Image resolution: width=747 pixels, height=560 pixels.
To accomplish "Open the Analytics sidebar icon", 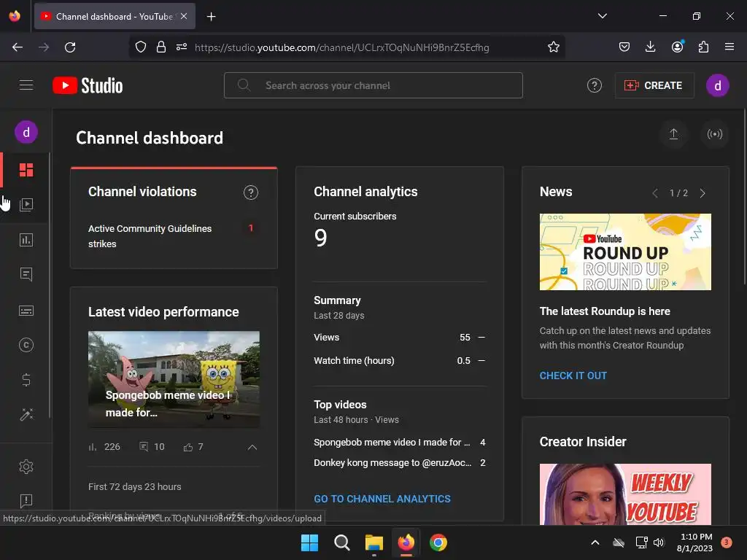I will tap(26, 240).
